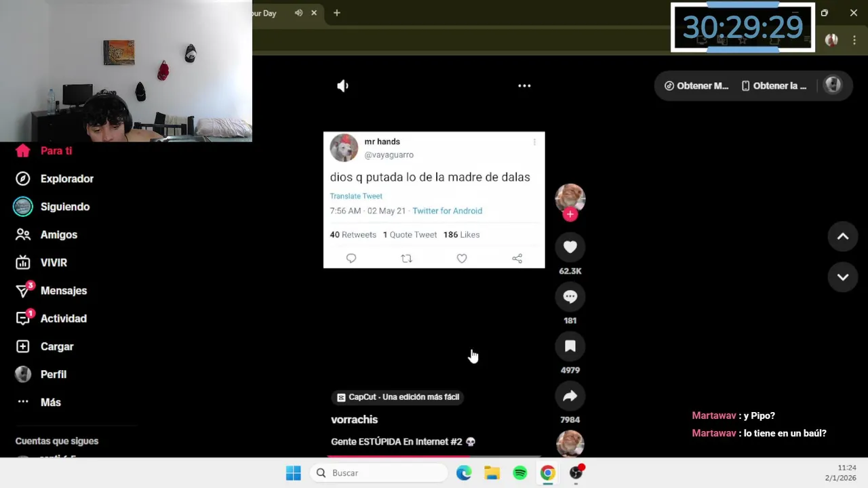Open creator avatar beside the video
Viewport: 868px width, 488px height.
tap(570, 198)
